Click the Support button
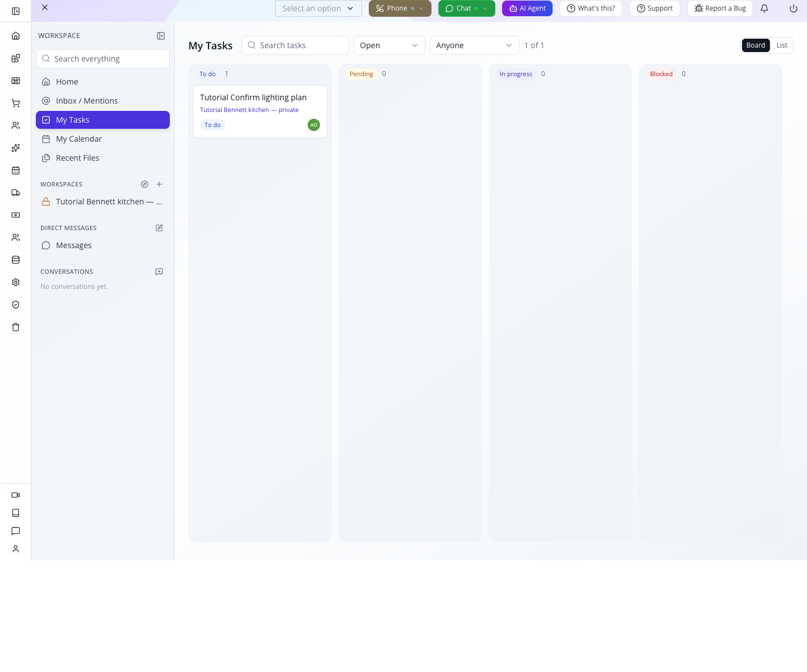Screen dimensions: 807x672 (x=655, y=8)
